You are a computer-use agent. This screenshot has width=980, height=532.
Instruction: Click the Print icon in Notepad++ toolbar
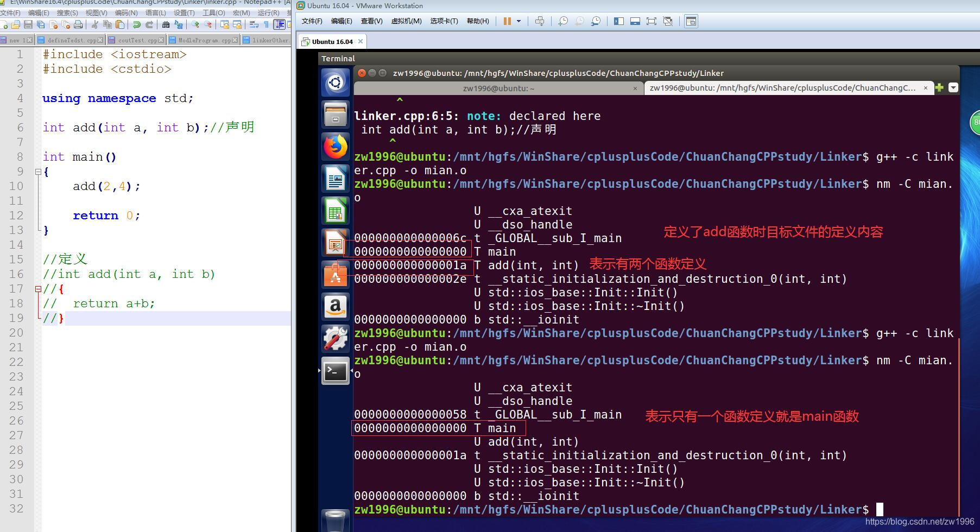click(78, 24)
